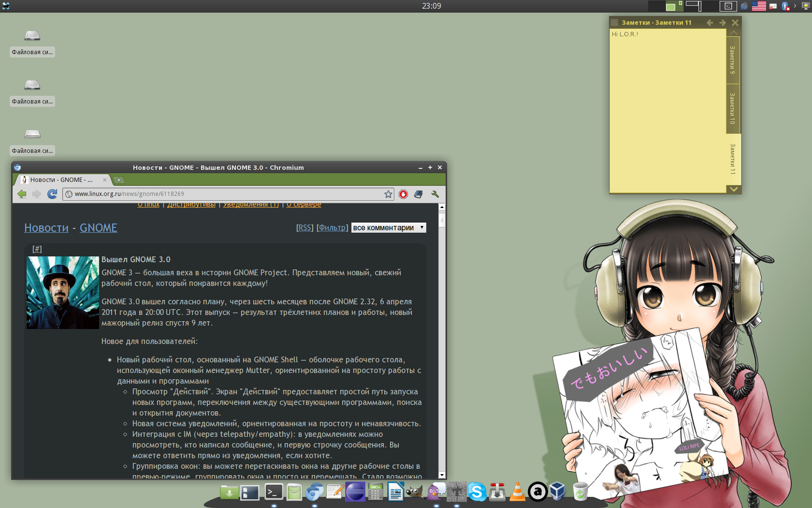
Task: Open the 'все комментарии' dropdown
Action: pos(389,227)
